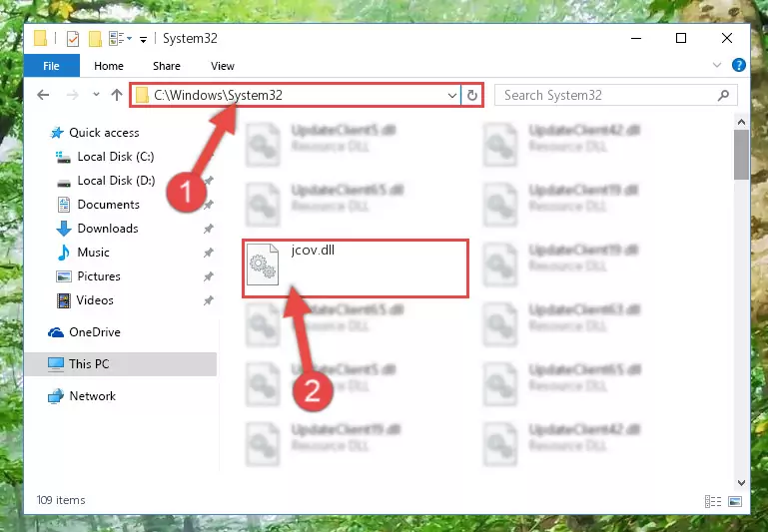
Task: Switch to the Share ribbon tab
Action: pos(167,66)
